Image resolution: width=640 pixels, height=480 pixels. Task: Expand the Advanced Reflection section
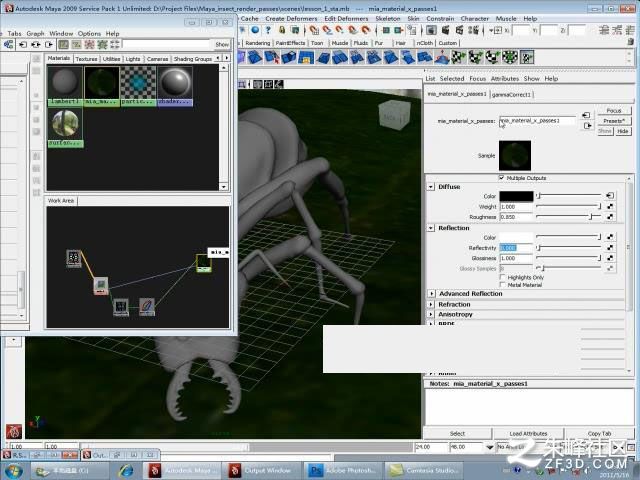tap(431, 293)
